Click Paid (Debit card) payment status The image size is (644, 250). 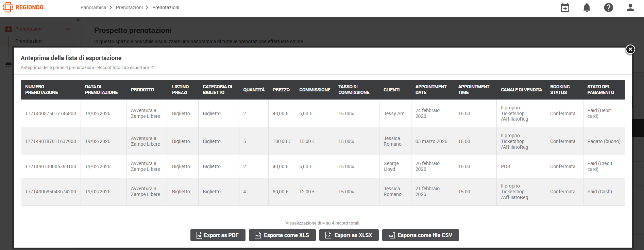[599, 113]
